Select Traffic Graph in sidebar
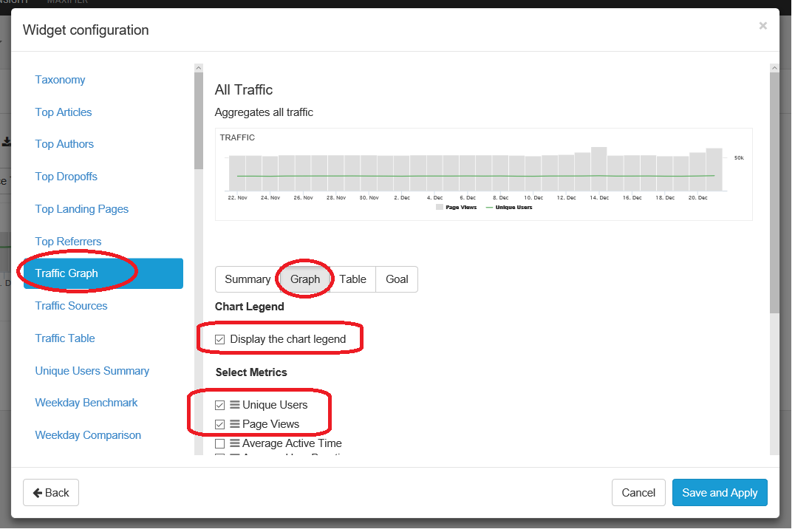795x532 pixels. click(104, 275)
